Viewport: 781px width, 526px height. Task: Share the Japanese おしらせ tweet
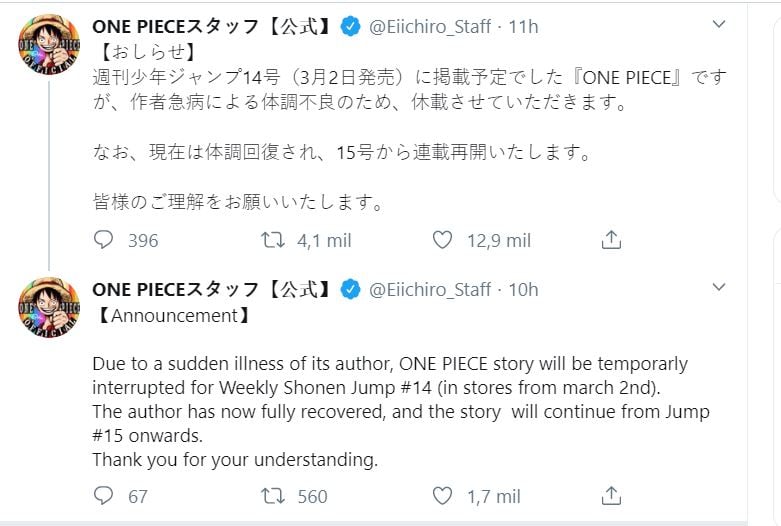pyautogui.click(x=612, y=240)
